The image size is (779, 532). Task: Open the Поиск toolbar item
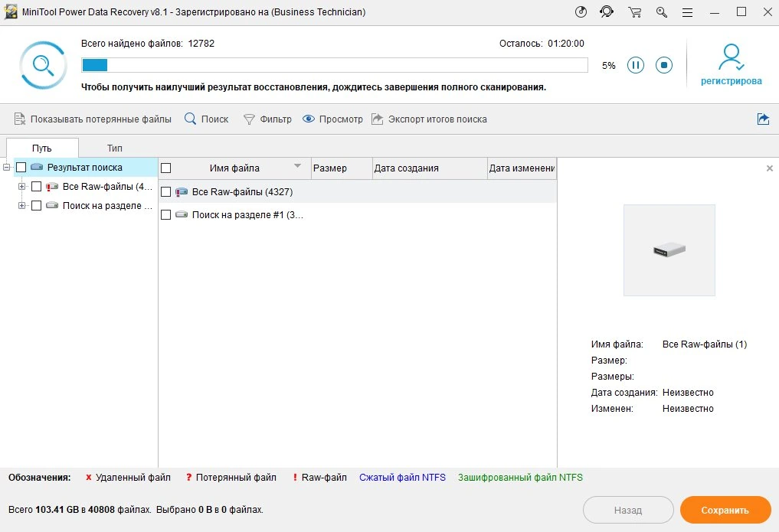(207, 119)
